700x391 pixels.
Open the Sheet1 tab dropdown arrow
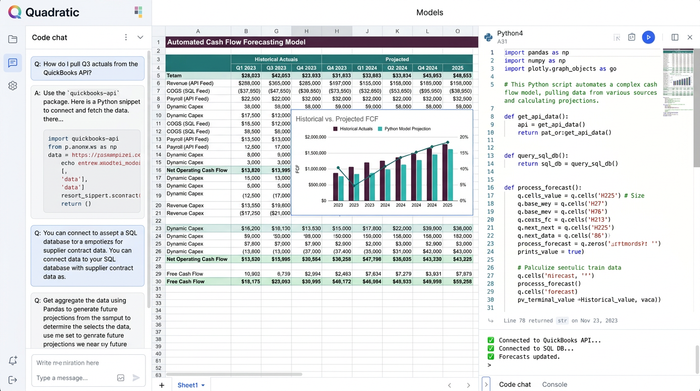tap(203, 385)
